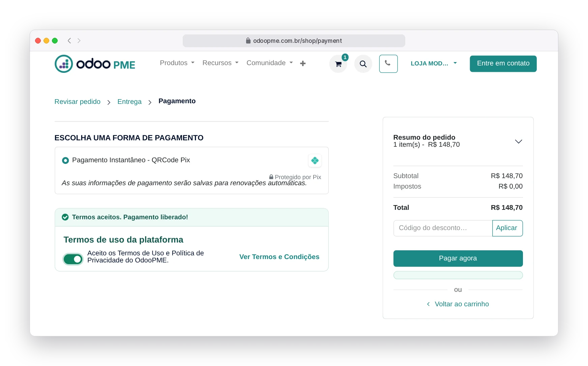Viewport: 588px width, 366px height.
Task: Go back in browser history
Action: click(x=69, y=40)
